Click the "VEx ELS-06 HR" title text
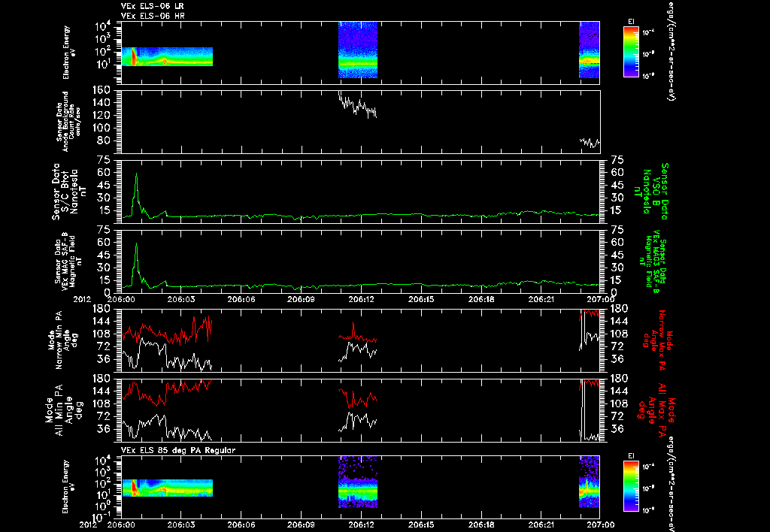The width and height of the screenshot is (770, 532). tap(153, 17)
